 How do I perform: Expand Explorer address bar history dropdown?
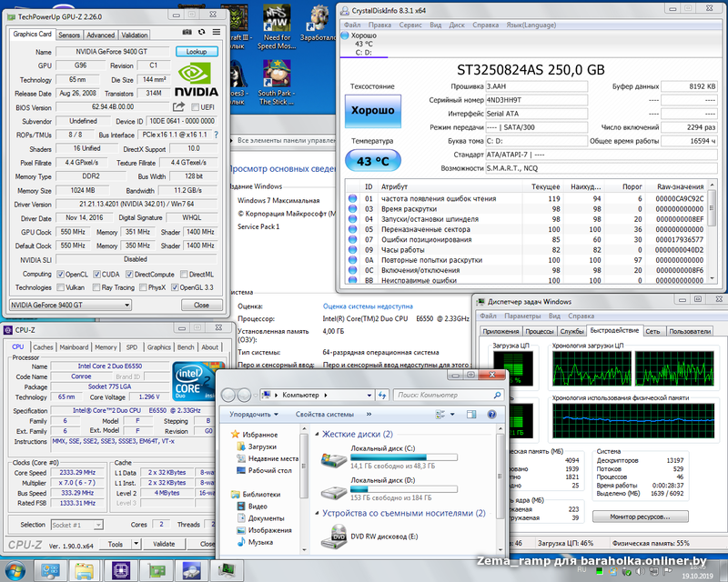(369, 395)
